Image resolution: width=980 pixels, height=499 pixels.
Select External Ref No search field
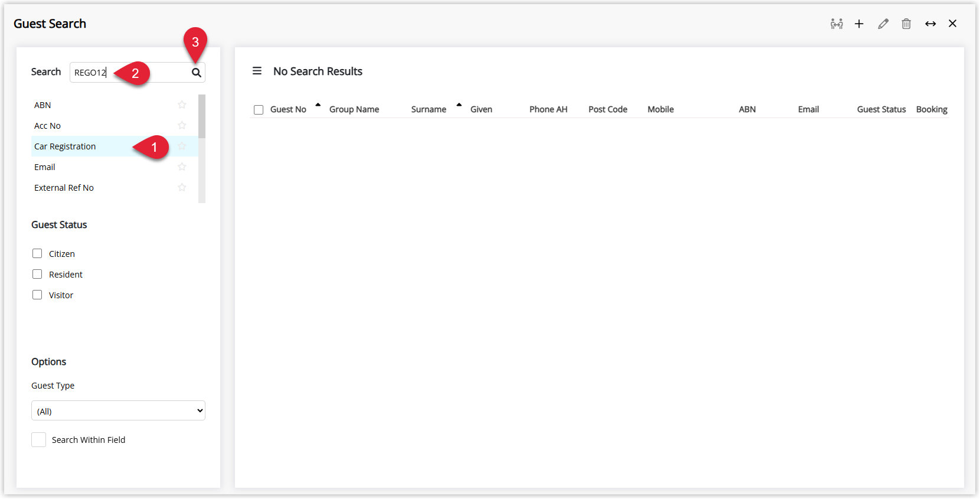[x=115, y=187]
